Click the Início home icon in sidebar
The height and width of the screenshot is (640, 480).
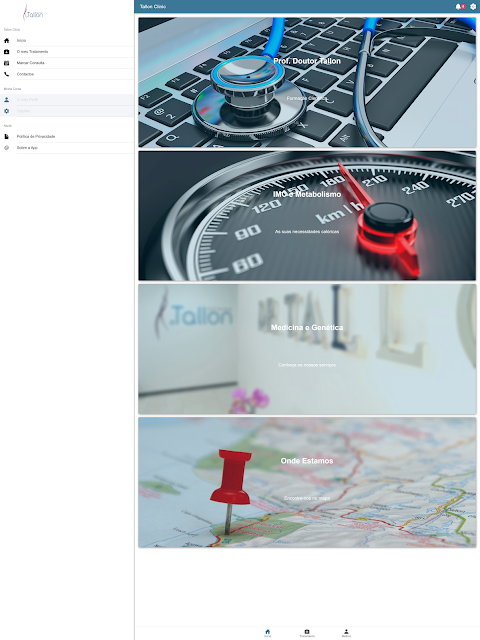point(7,40)
